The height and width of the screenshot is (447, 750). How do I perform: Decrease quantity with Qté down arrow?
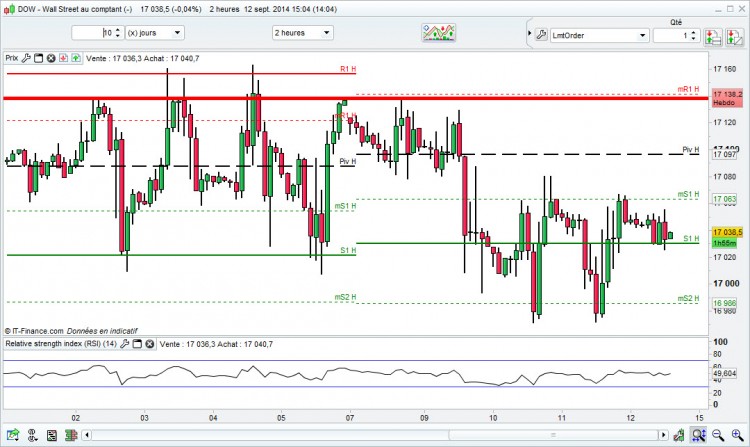pyautogui.click(x=694, y=39)
